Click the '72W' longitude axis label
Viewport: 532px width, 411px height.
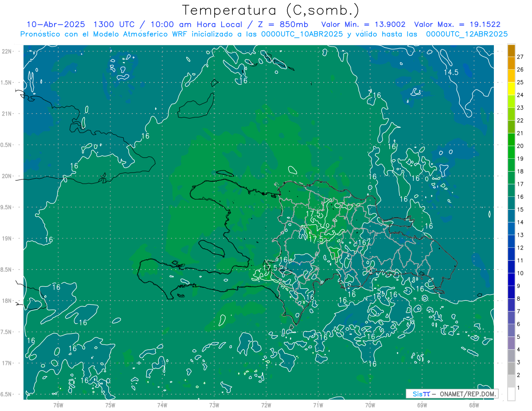point(266,405)
